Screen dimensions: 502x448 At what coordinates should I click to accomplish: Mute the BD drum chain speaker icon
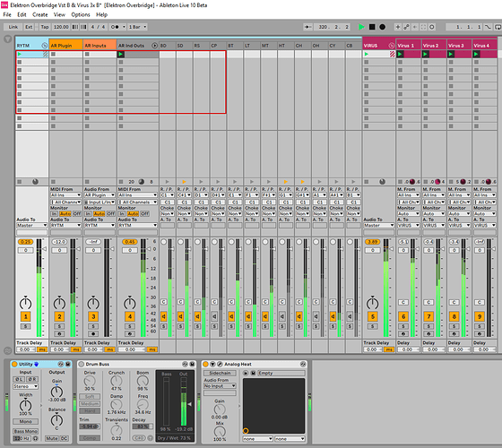click(x=163, y=316)
